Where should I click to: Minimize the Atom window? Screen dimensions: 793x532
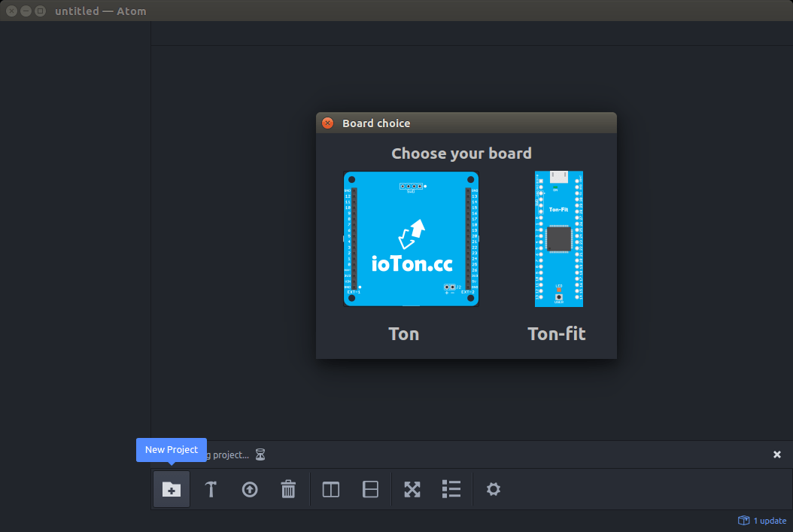[26, 11]
